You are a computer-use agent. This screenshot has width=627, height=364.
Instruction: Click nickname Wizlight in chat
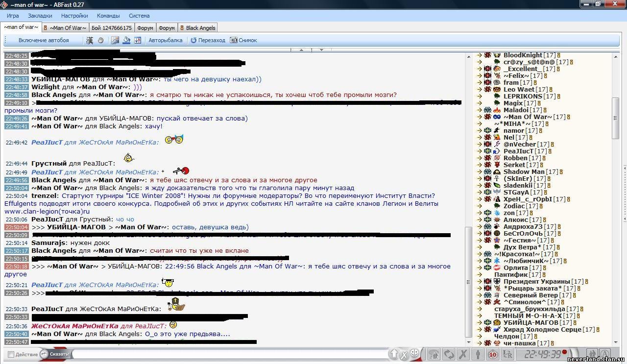click(46, 87)
